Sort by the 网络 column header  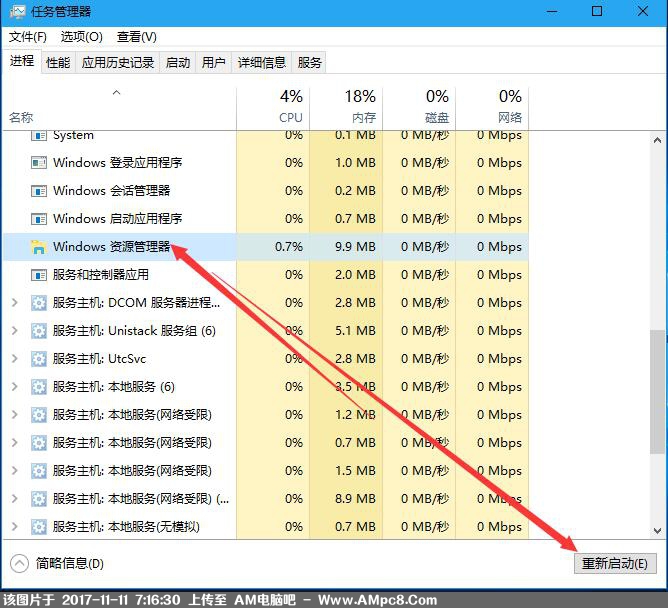click(492, 109)
